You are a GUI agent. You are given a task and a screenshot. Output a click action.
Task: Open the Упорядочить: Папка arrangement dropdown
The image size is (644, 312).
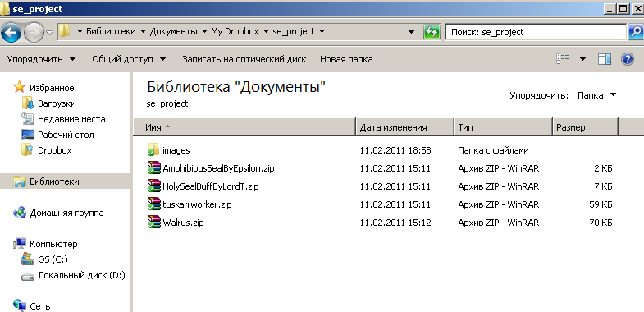pos(596,95)
